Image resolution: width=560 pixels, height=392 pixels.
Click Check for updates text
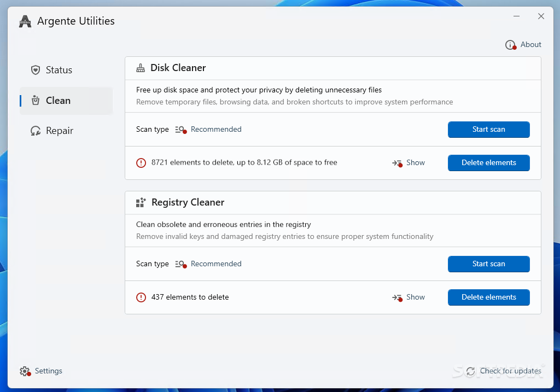(510, 371)
